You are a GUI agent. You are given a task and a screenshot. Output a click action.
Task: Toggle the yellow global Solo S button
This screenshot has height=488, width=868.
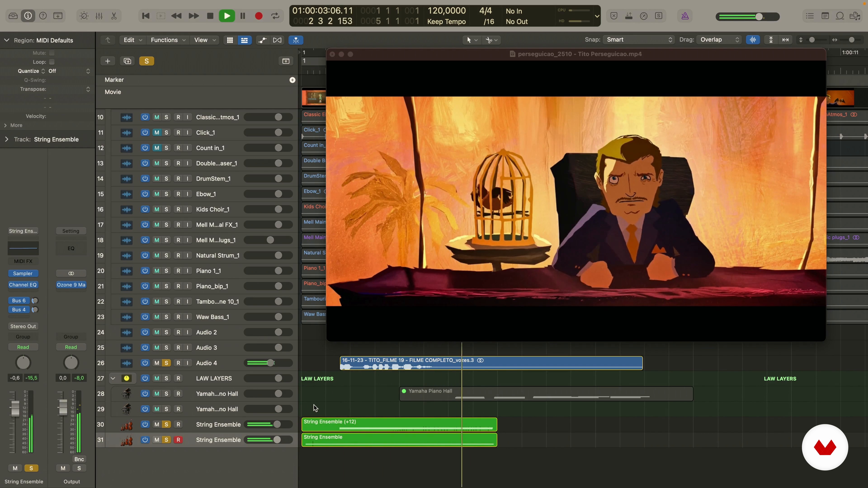tap(146, 61)
